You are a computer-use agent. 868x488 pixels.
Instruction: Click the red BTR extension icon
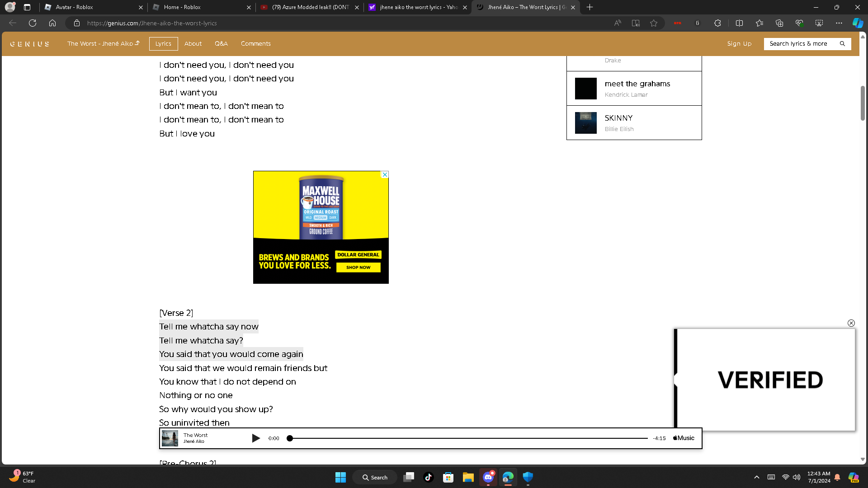coord(677,23)
